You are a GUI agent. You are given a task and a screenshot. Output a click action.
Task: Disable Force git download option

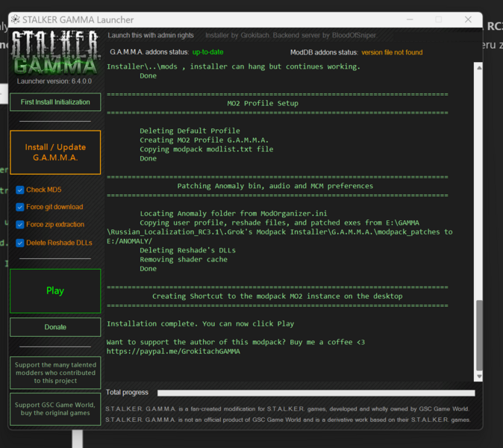point(20,207)
